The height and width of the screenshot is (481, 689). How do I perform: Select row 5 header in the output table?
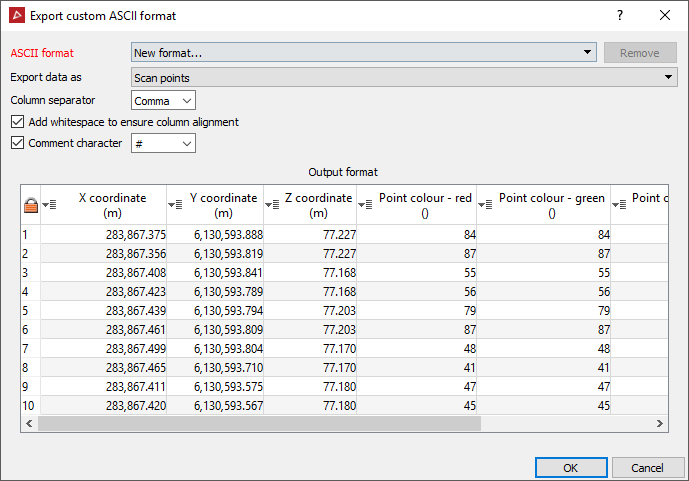30,310
